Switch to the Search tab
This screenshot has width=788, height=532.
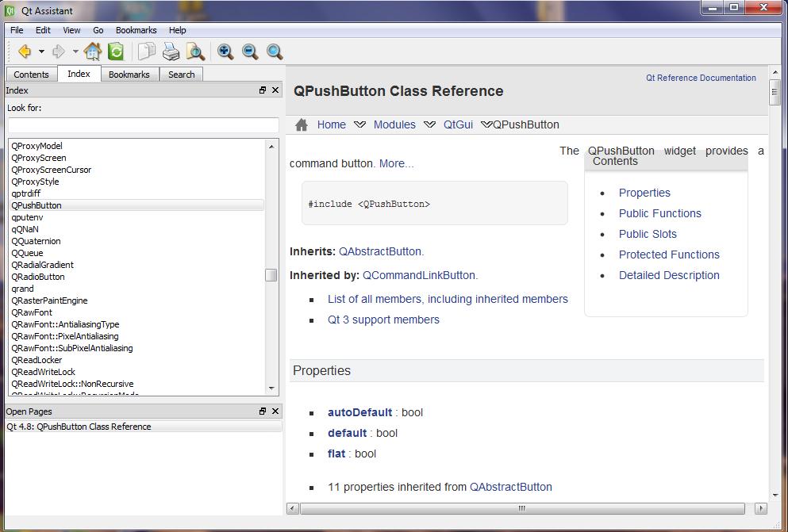182,75
